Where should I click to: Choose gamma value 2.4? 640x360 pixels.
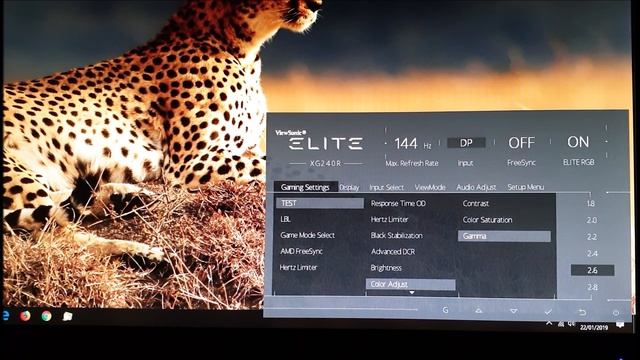592,253
